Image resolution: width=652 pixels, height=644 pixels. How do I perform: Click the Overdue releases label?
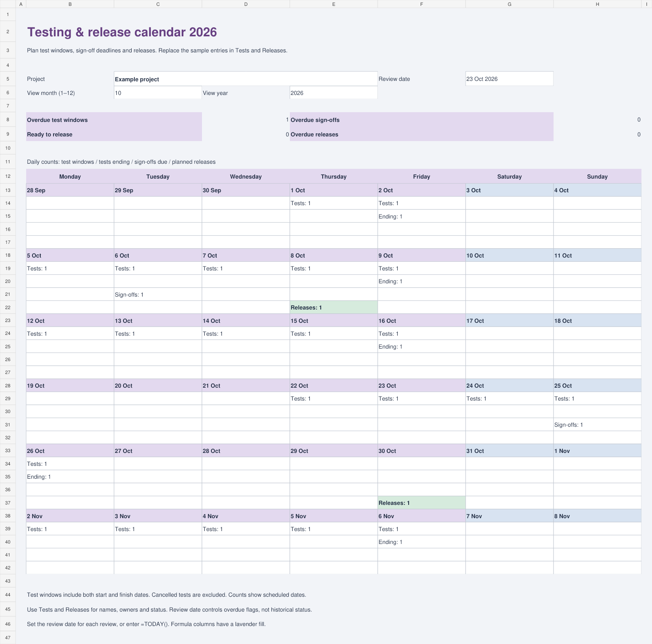pos(422,134)
